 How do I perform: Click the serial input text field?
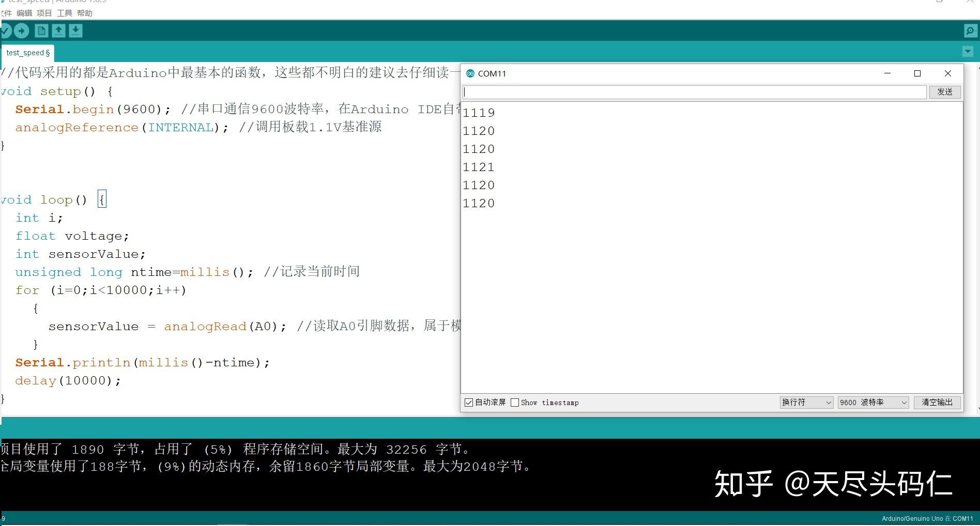tap(695, 92)
